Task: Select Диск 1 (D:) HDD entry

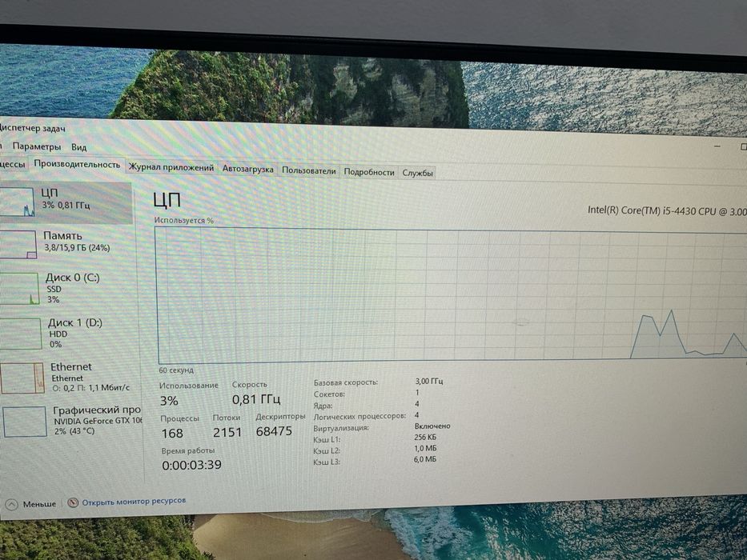Action: 69,334
